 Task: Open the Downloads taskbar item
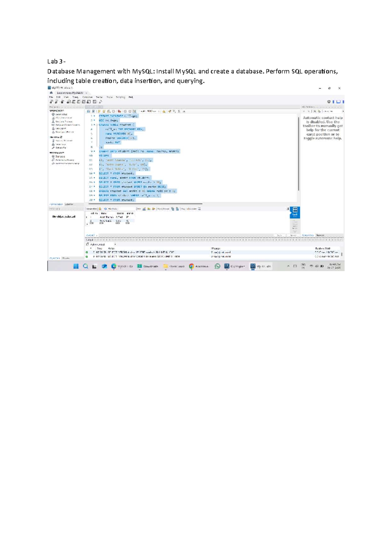coord(148,266)
